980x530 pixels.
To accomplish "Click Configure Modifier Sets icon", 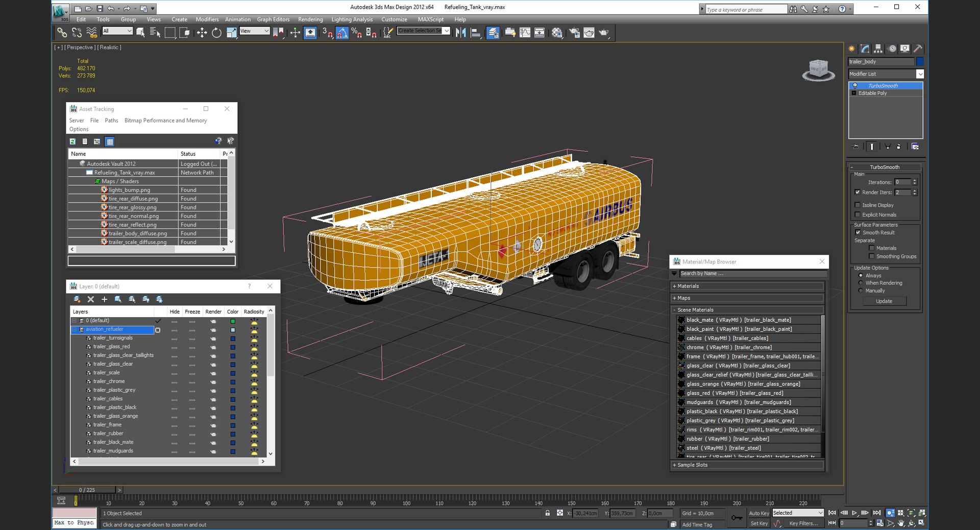I will point(915,147).
